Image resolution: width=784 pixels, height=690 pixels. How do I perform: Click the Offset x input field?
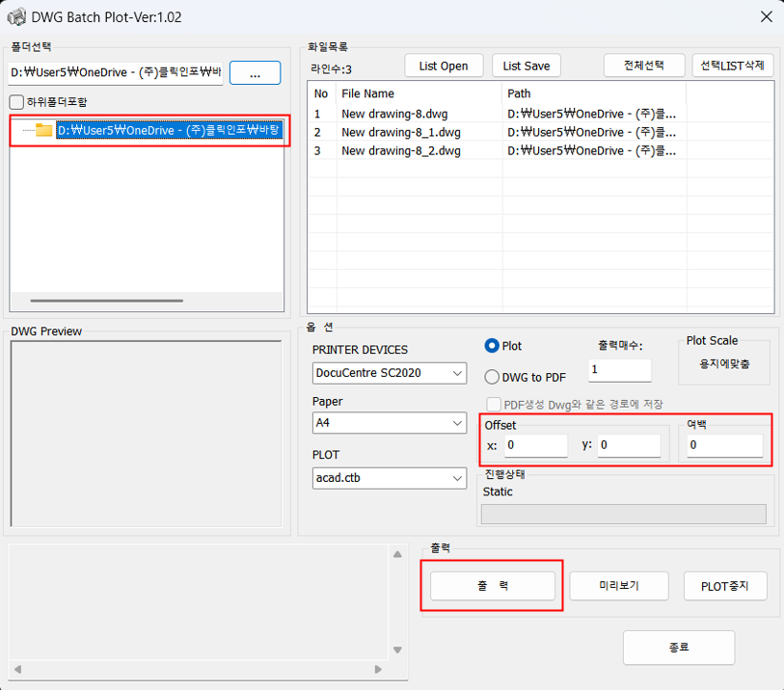coord(535,445)
